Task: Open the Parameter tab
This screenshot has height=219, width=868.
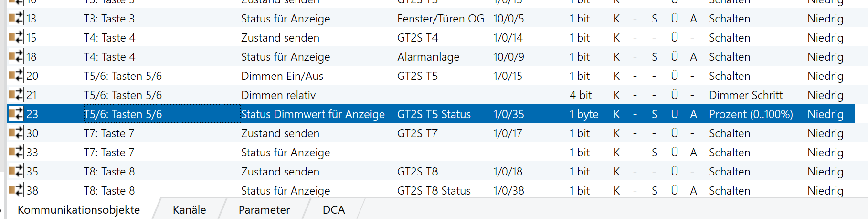Action: (264, 210)
